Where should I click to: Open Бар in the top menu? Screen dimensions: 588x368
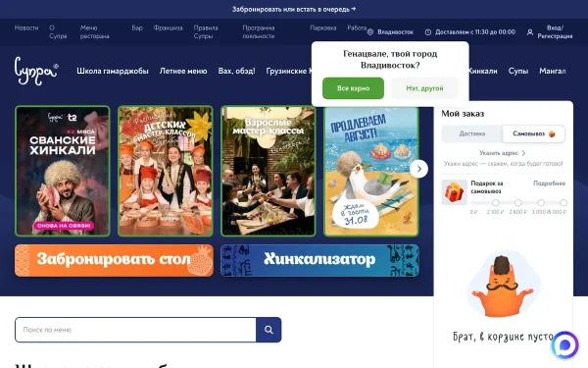(x=137, y=27)
